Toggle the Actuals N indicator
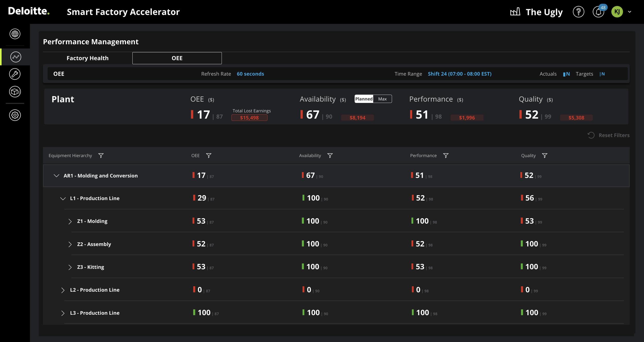 coord(566,74)
